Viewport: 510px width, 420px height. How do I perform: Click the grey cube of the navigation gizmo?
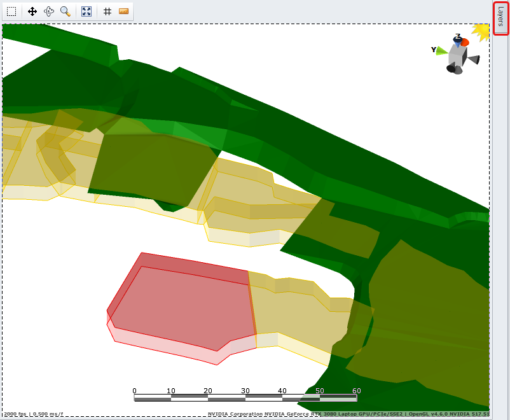tap(457, 55)
